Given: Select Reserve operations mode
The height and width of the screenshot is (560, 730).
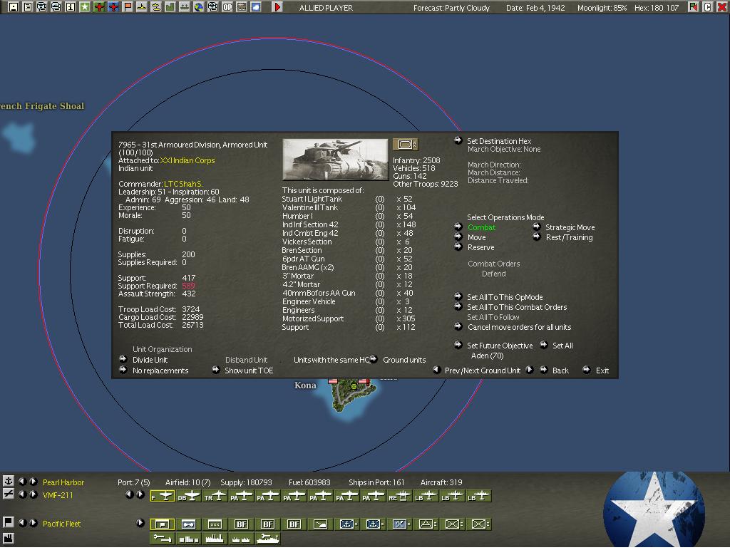Looking at the screenshot, I should point(480,247).
